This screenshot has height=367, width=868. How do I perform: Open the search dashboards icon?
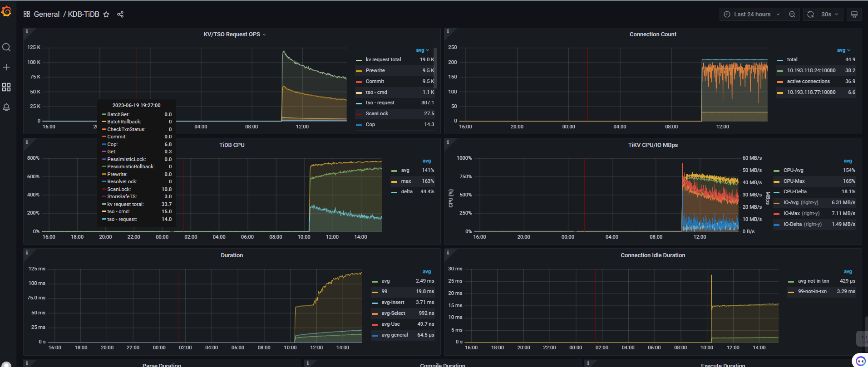[6, 47]
